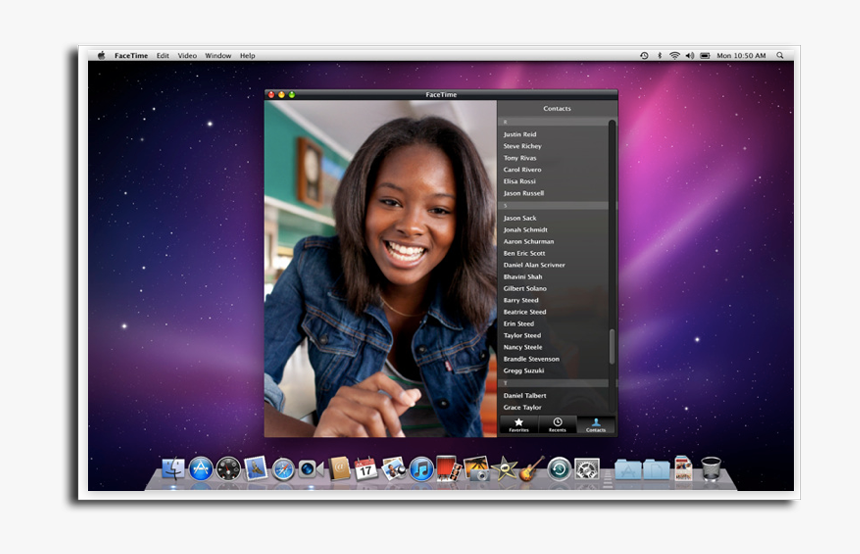
Task: Choose Daniel Alan Scrivner in contacts
Action: 534,265
